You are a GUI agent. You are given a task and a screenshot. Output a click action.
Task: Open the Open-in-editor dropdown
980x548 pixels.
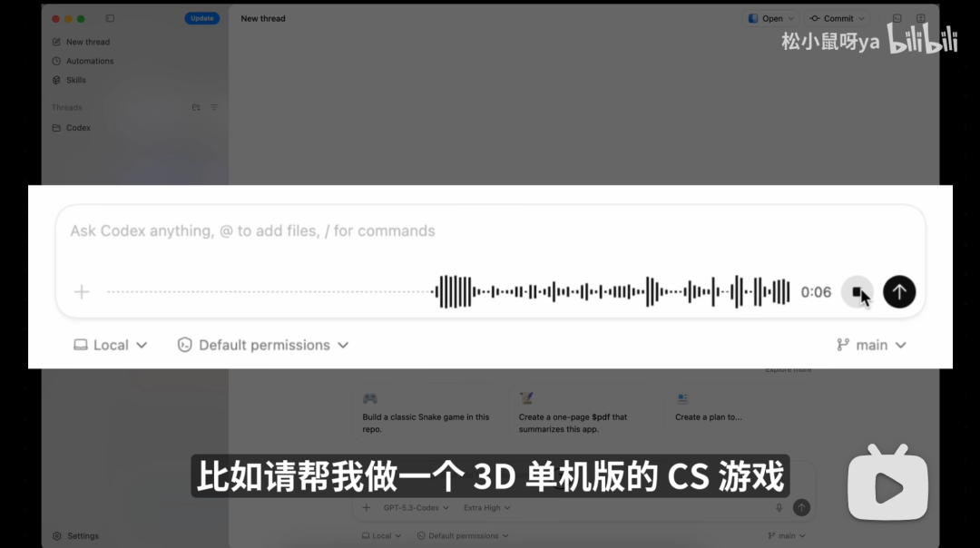(771, 19)
